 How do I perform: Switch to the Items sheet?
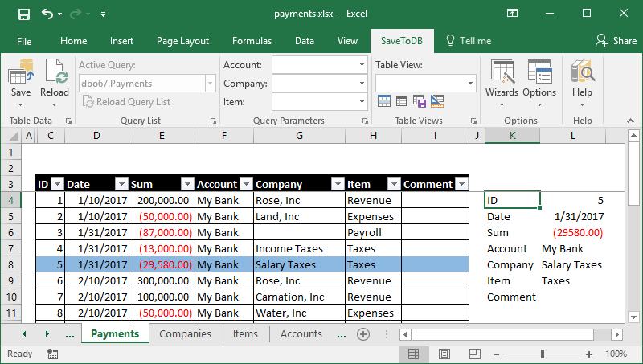coord(245,334)
